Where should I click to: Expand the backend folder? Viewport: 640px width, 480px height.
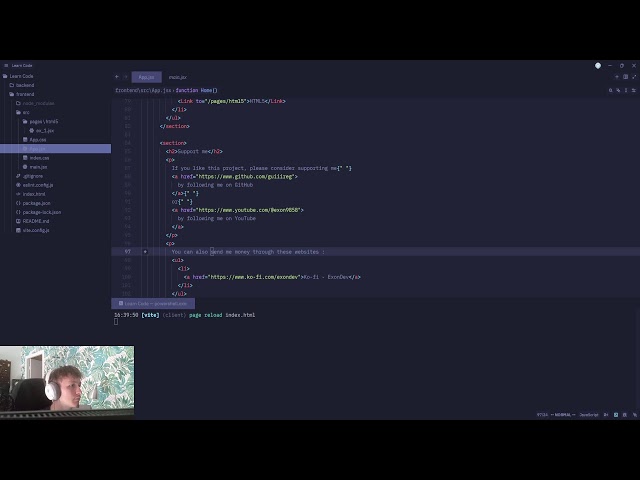pyautogui.click(x=22, y=85)
